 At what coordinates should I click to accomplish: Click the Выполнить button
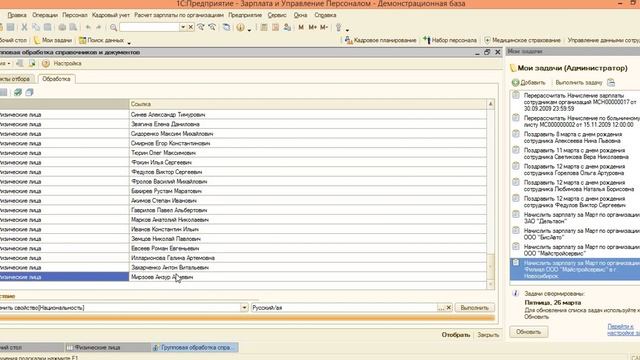[474, 308]
